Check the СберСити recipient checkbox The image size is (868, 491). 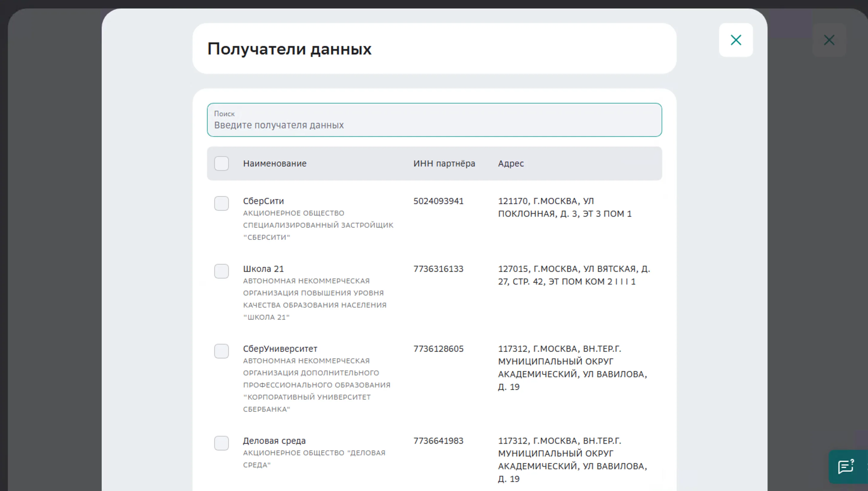click(x=222, y=203)
